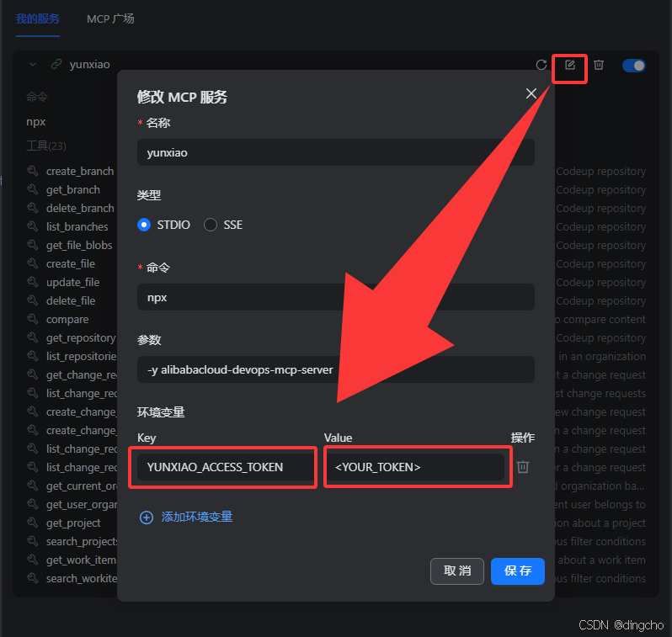Select the compare tool name
Image resolution: width=672 pixels, height=637 pixels.
(x=67, y=320)
